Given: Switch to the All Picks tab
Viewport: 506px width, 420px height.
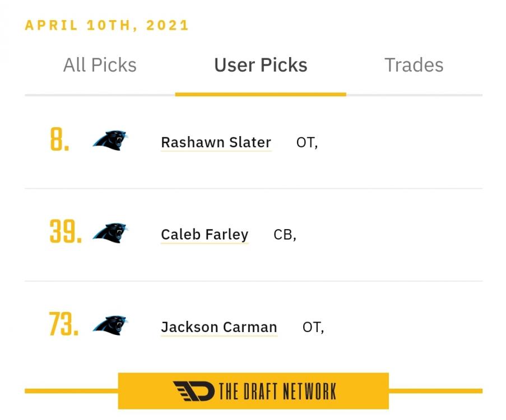Looking at the screenshot, I should 100,65.
